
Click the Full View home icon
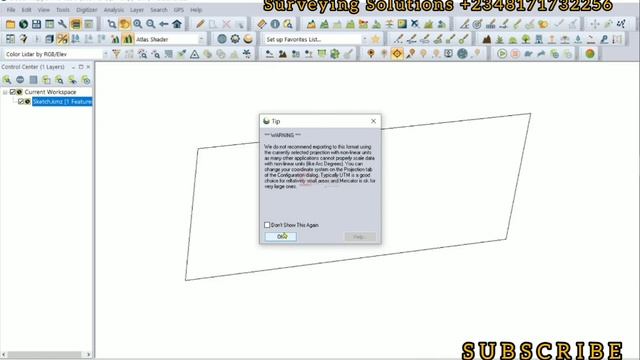pyautogui.click(x=177, y=24)
